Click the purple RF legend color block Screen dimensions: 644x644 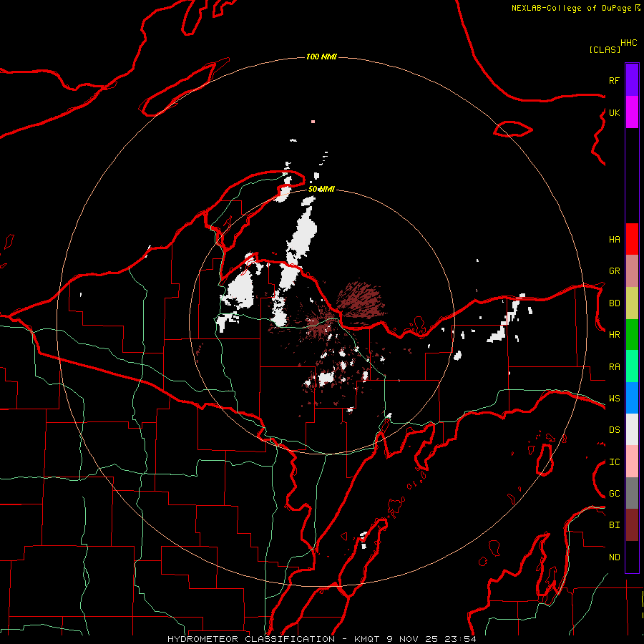[x=632, y=80]
